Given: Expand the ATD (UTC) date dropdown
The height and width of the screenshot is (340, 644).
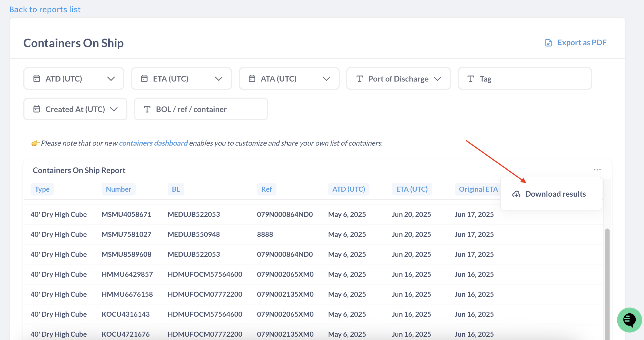Looking at the screenshot, I should [x=111, y=79].
